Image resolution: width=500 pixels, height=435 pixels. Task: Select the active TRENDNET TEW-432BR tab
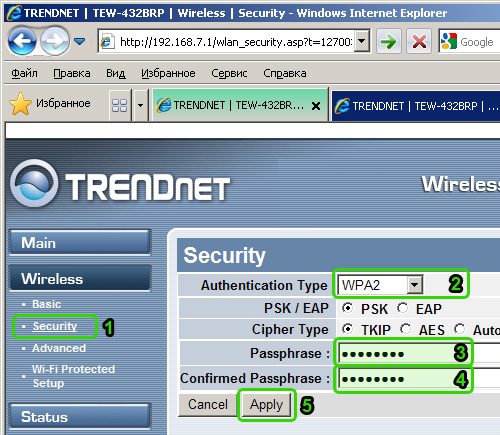[240, 105]
